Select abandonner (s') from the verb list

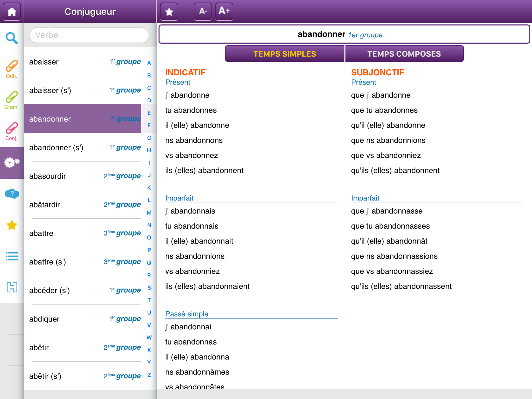click(x=72, y=147)
